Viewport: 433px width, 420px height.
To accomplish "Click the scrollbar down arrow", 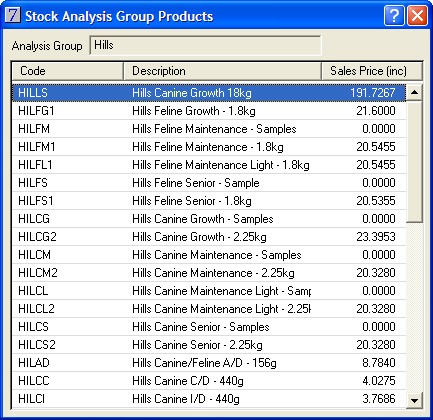I will (x=414, y=400).
